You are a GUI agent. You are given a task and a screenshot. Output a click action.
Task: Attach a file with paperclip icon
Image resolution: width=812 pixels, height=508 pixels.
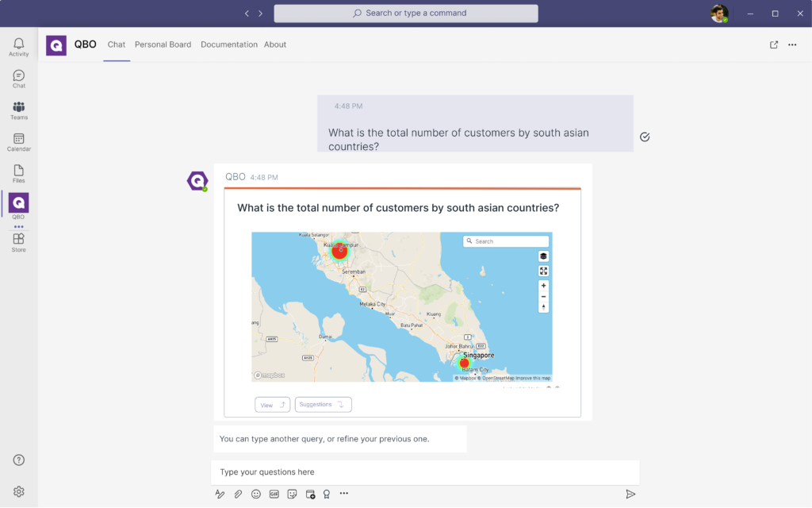point(238,494)
